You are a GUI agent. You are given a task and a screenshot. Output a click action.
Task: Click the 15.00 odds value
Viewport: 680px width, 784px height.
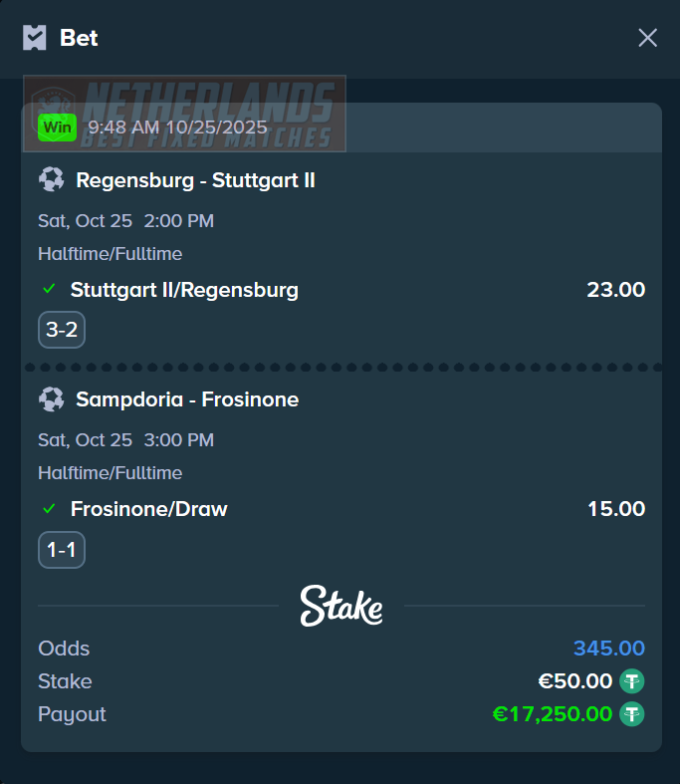[615, 509]
